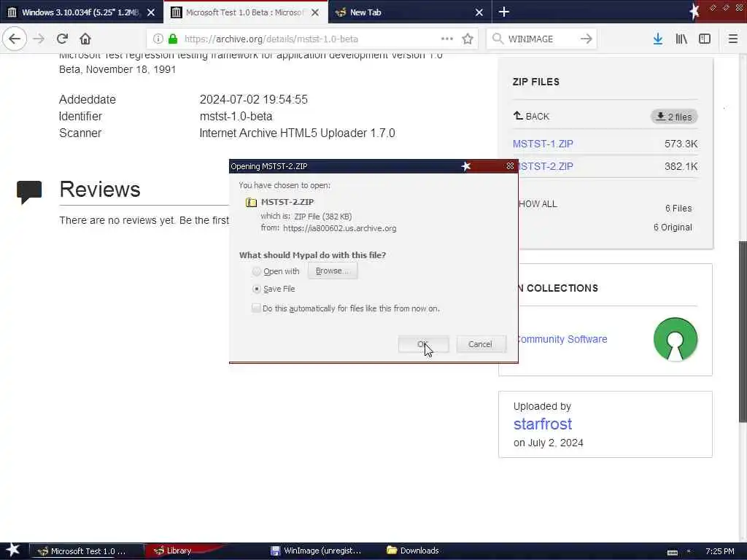This screenshot has width=747, height=560.
Task: Bookmark this page with the star
Action: 468,39
